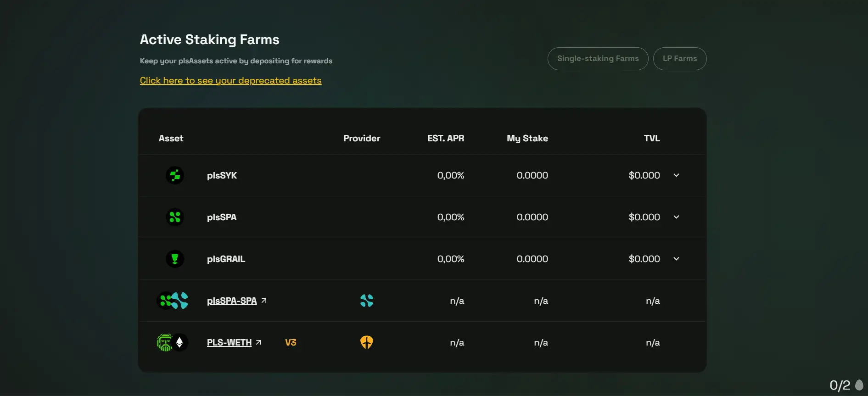The image size is (868, 396).
Task: Click the plsGRAIL token icon
Action: coord(175,259)
